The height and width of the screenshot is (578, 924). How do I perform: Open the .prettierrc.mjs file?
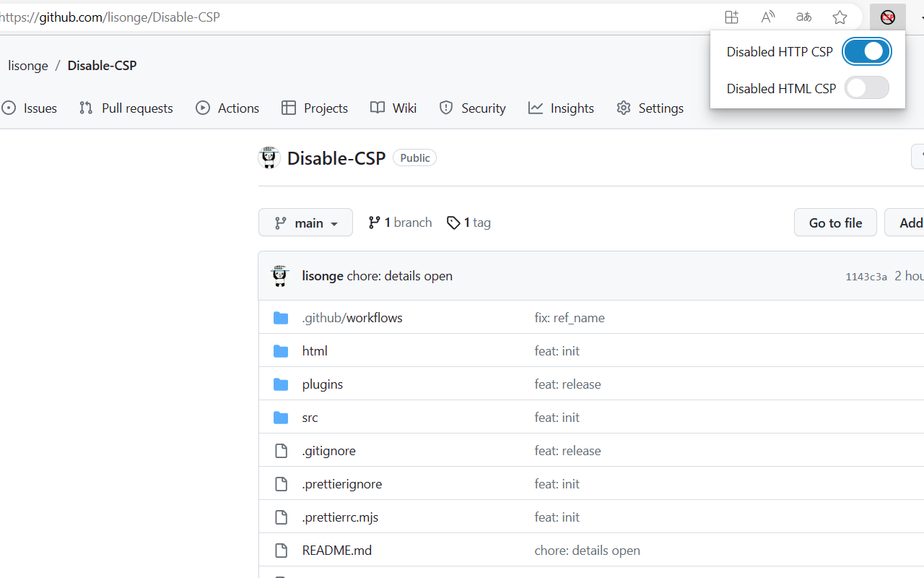click(340, 517)
